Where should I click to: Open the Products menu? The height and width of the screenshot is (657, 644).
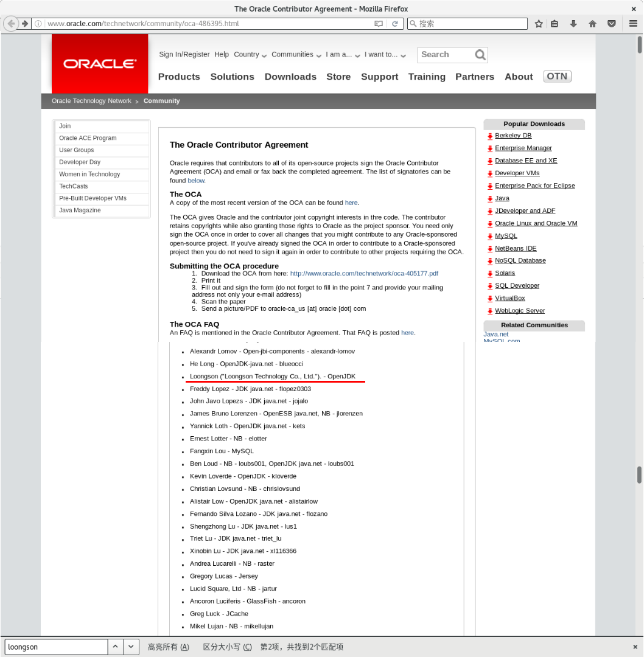point(179,77)
